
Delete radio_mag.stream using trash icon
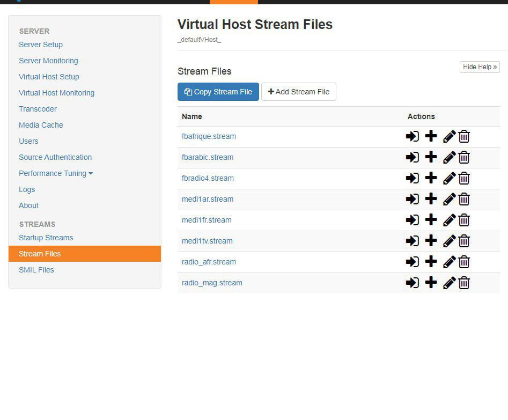464,283
